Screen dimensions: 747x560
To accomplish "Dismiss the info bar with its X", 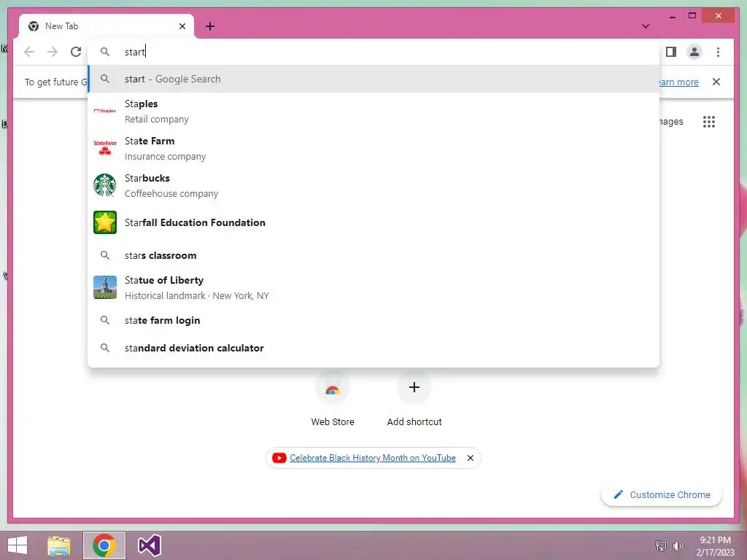I will pyautogui.click(x=716, y=82).
